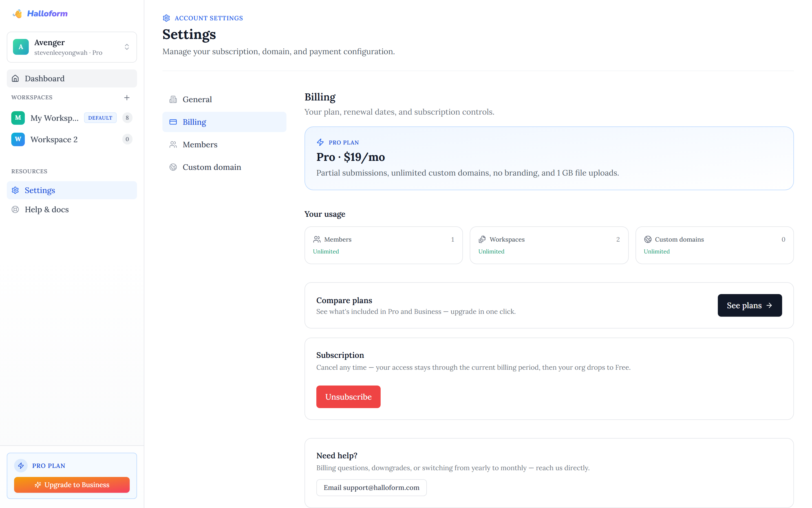The image size is (812, 508).
Task: Click the DEFAULT badge on My Workspace
Action: 100,118
